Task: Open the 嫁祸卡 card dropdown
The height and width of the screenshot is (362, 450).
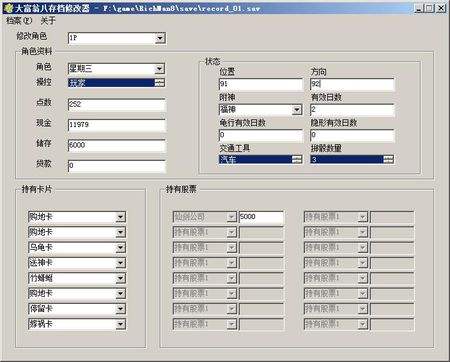Action: click(121, 324)
